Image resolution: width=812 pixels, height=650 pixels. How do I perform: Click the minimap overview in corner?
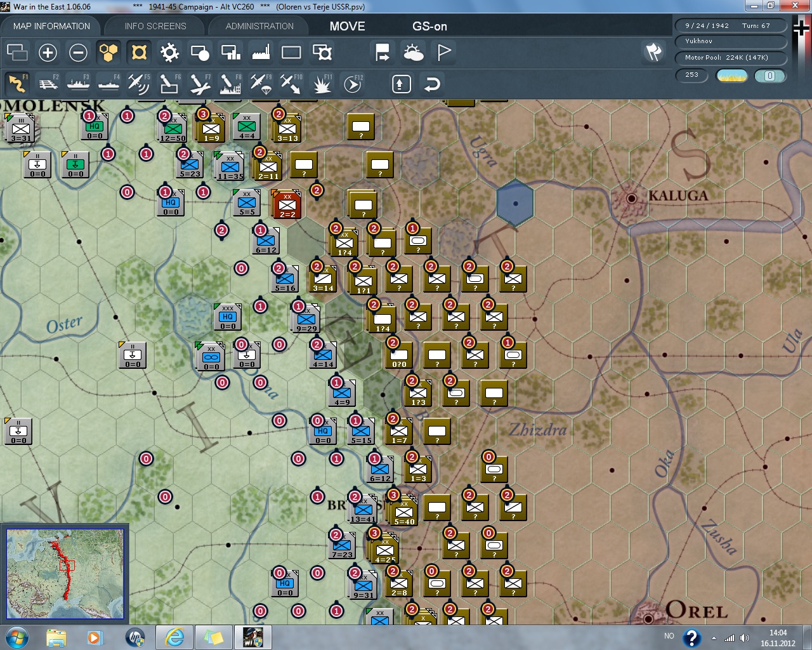[65, 574]
